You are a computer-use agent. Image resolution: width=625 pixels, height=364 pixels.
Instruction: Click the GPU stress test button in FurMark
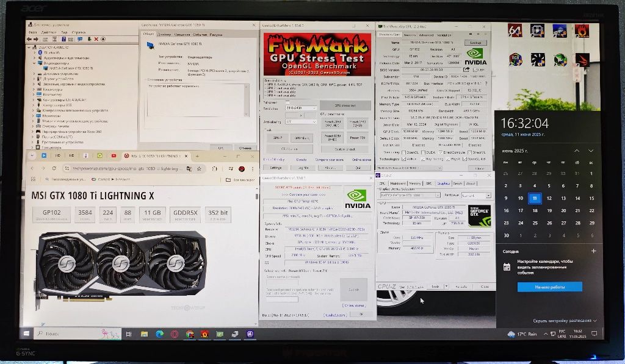tap(345, 105)
